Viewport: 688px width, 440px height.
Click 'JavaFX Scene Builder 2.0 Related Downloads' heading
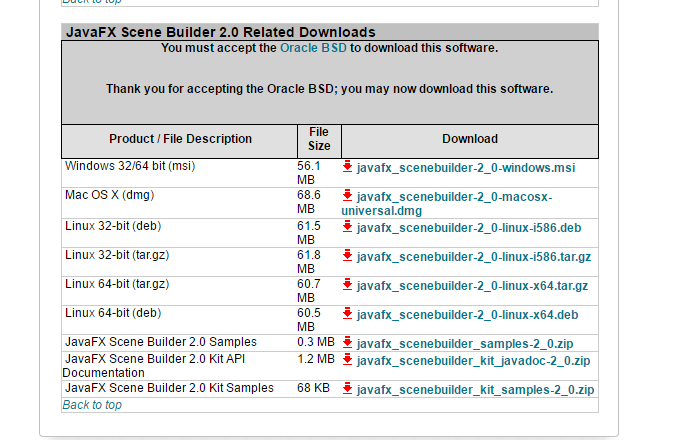click(221, 32)
